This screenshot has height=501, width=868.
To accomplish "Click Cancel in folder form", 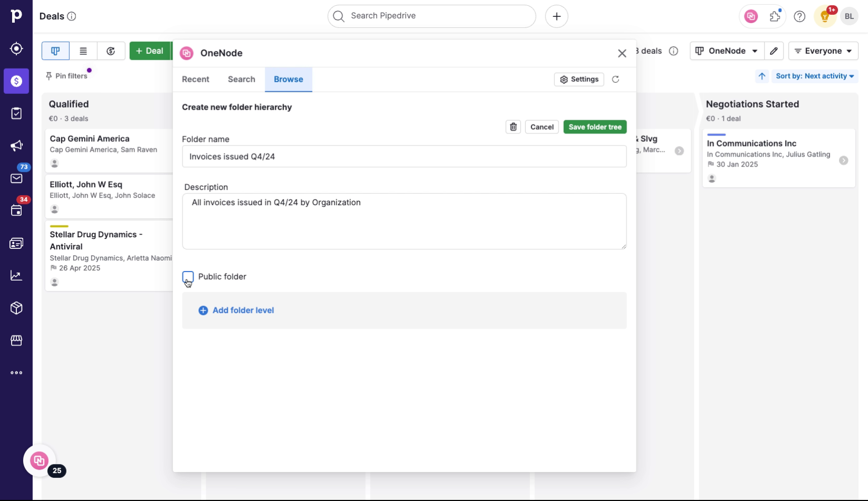I will pyautogui.click(x=542, y=127).
